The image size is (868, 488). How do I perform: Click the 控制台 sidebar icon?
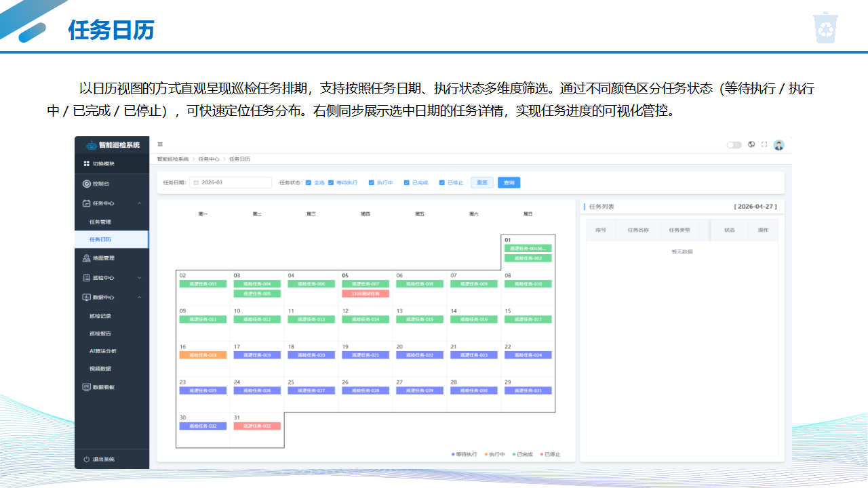point(86,184)
